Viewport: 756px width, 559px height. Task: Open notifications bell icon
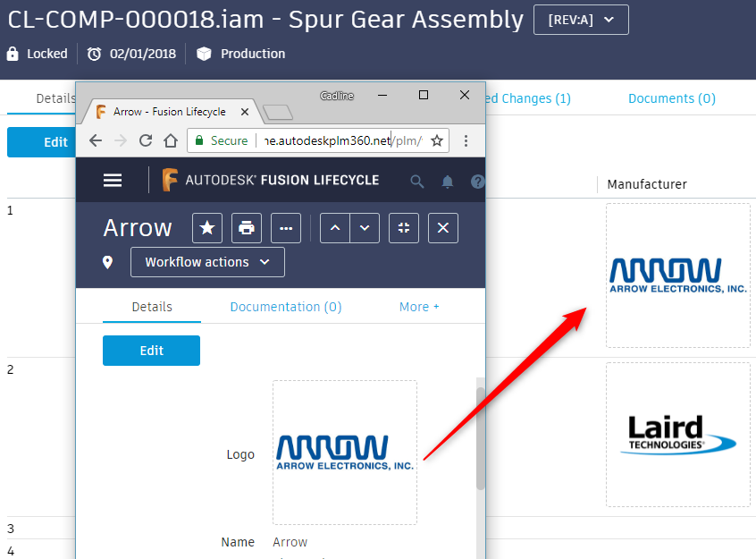(448, 182)
